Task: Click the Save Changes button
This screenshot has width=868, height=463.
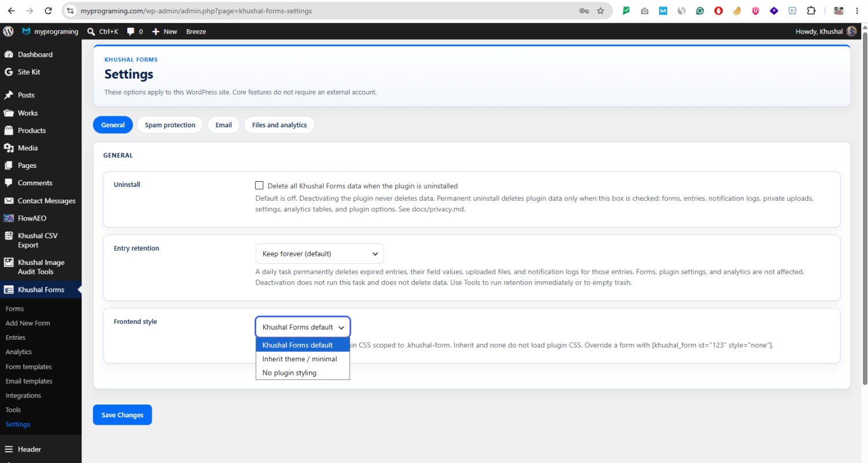Action: tap(122, 415)
